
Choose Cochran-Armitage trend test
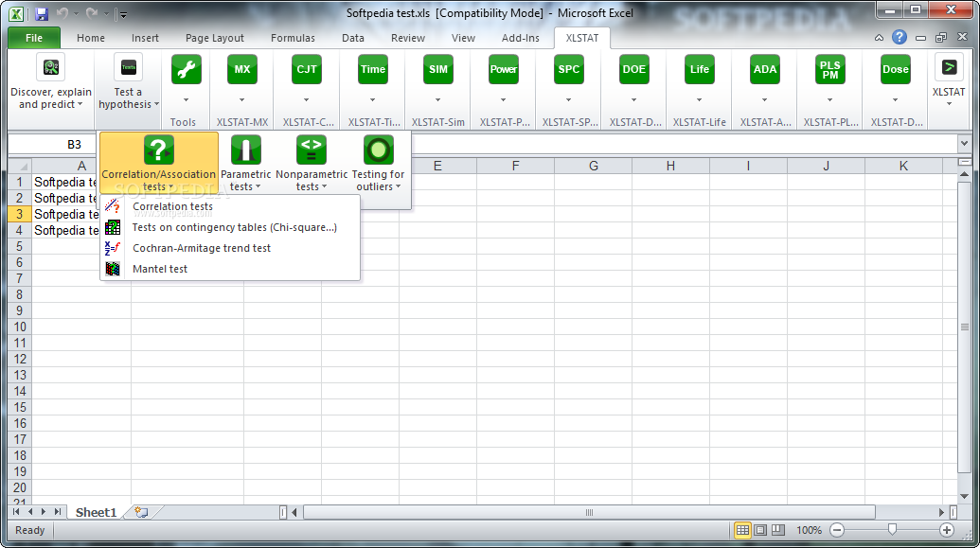[230, 248]
